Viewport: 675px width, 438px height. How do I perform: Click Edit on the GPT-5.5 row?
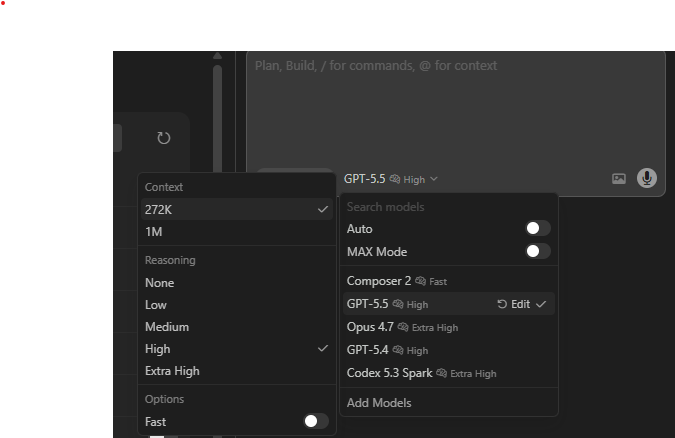[x=520, y=304]
